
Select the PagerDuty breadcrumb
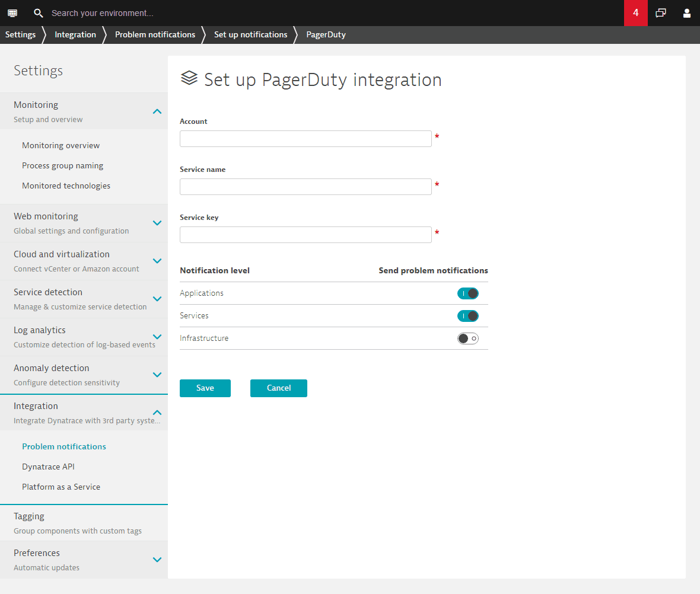pos(326,34)
